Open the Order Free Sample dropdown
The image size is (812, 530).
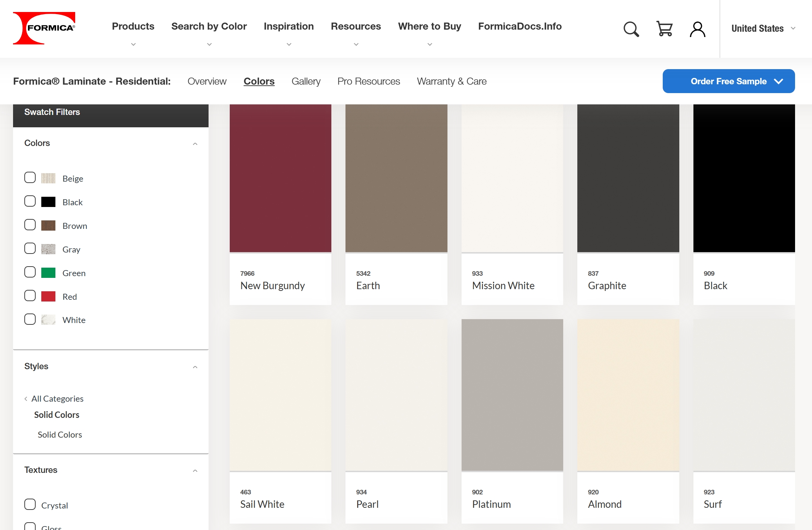[x=729, y=81]
